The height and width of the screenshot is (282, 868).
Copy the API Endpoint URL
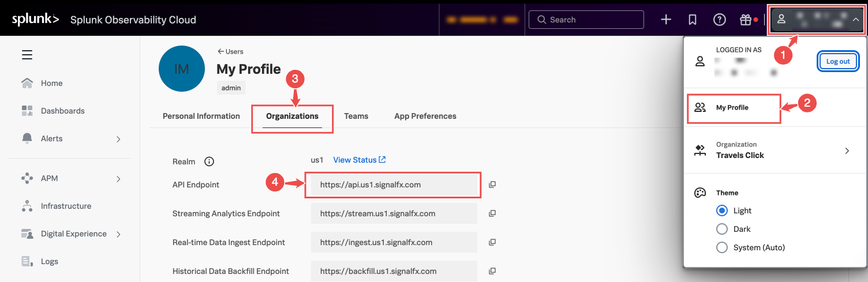pyautogui.click(x=492, y=185)
